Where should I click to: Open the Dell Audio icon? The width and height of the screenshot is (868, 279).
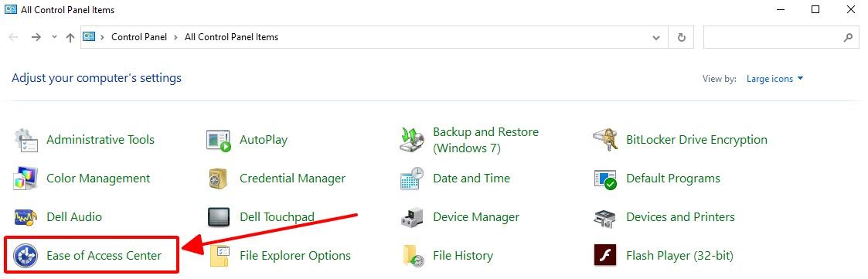(26, 217)
